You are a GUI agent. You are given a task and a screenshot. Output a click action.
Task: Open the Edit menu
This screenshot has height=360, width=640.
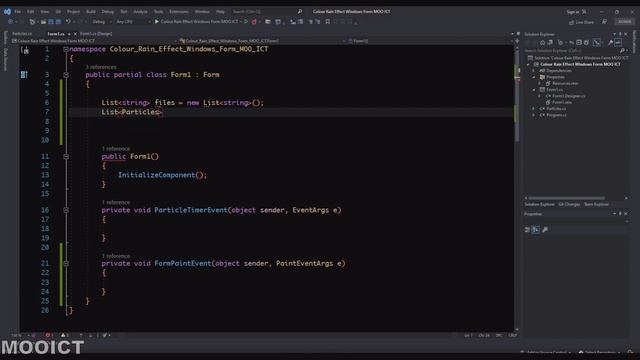[x=31, y=12]
